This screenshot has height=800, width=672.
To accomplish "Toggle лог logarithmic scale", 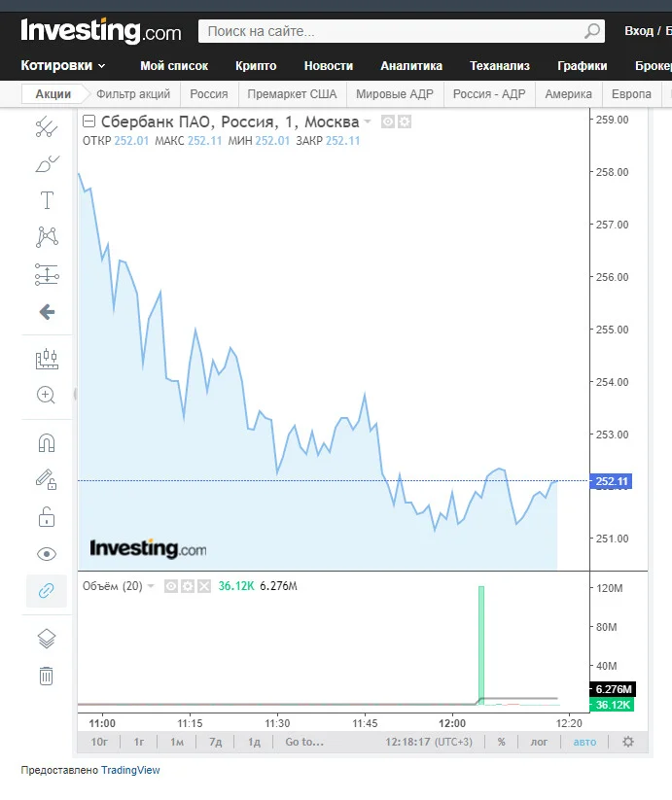I will 539,742.
